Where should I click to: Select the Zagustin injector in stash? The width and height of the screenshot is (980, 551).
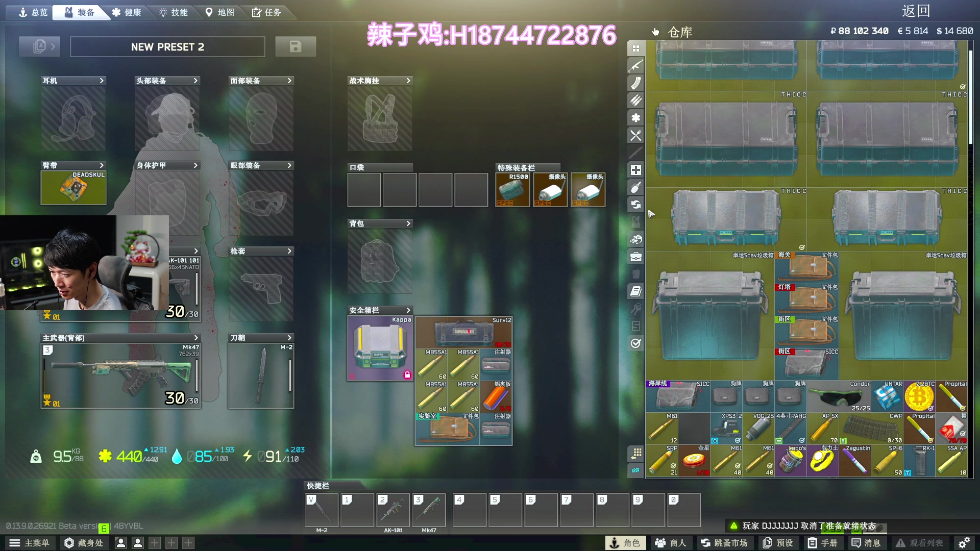point(855,461)
